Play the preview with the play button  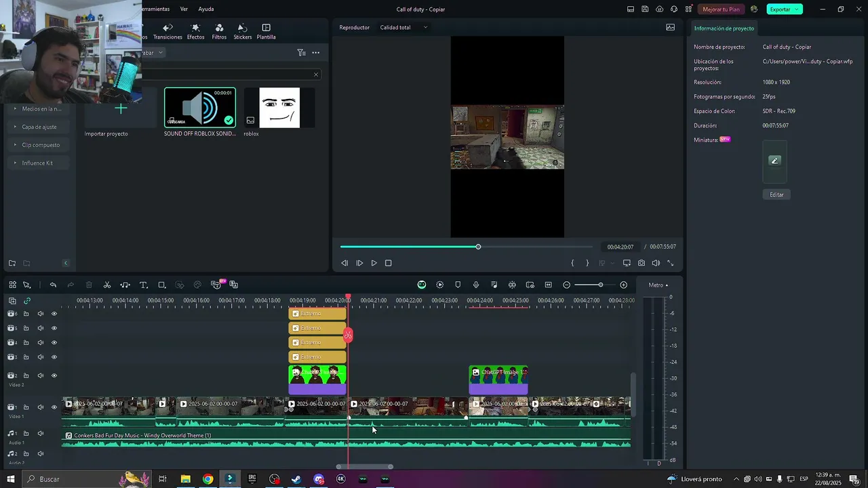point(374,263)
